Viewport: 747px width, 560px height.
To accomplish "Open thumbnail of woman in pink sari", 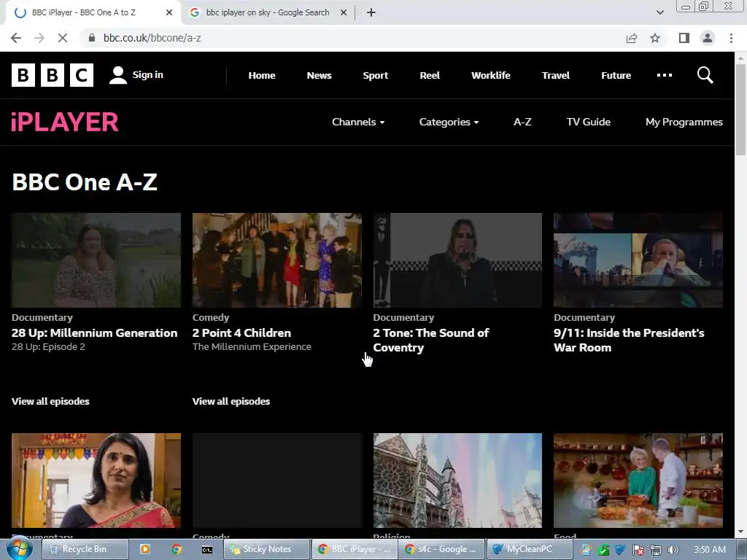I will 96,481.
